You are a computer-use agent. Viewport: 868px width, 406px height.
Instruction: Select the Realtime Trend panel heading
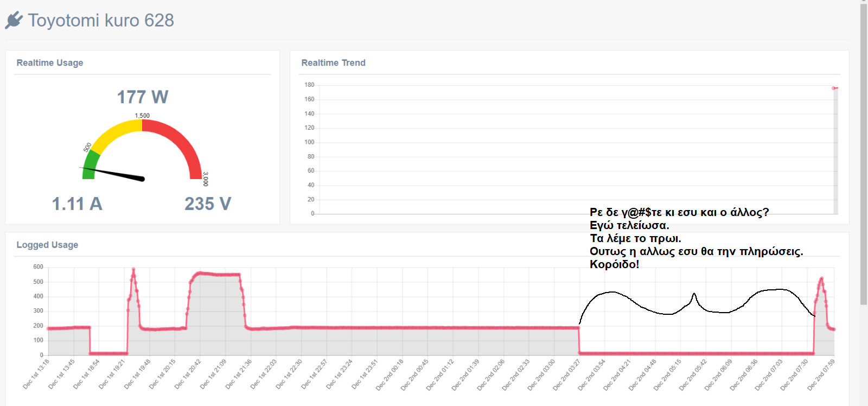(x=333, y=63)
